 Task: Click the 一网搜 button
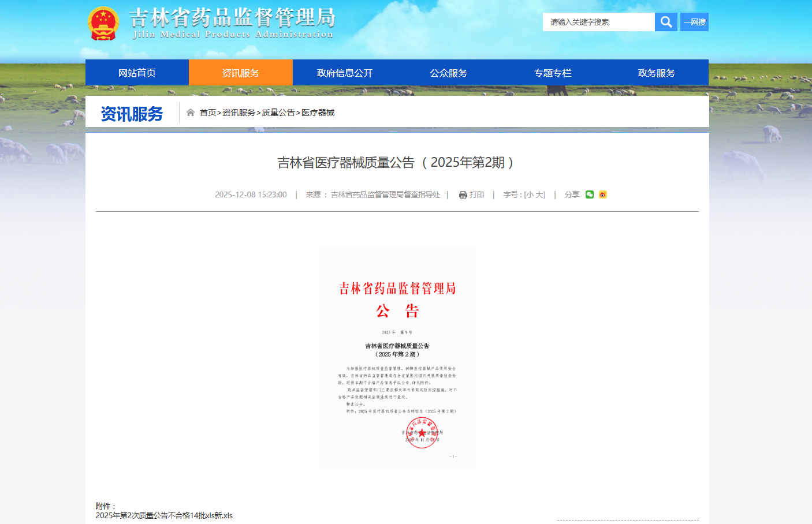pyautogui.click(x=694, y=22)
